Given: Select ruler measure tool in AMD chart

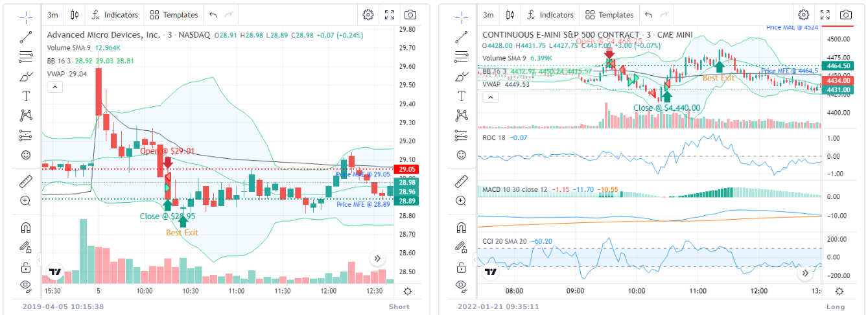Looking at the screenshot, I should 26,181.
